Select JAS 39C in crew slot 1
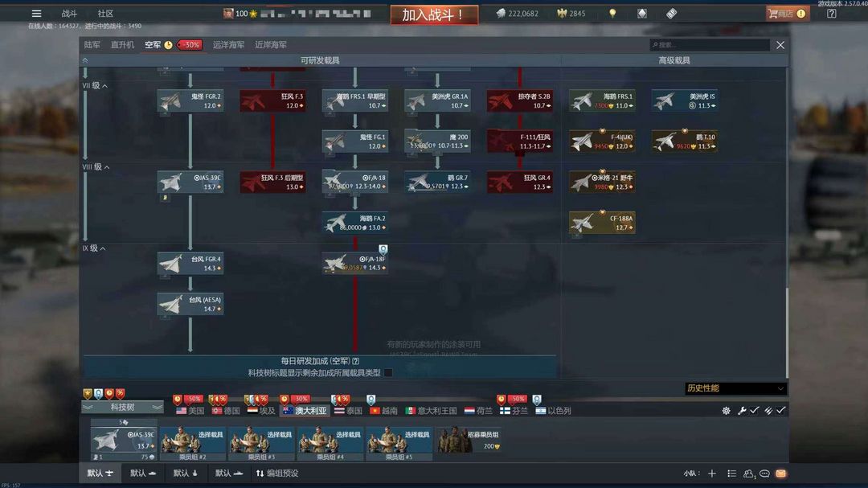The height and width of the screenshot is (488, 868). (x=124, y=441)
